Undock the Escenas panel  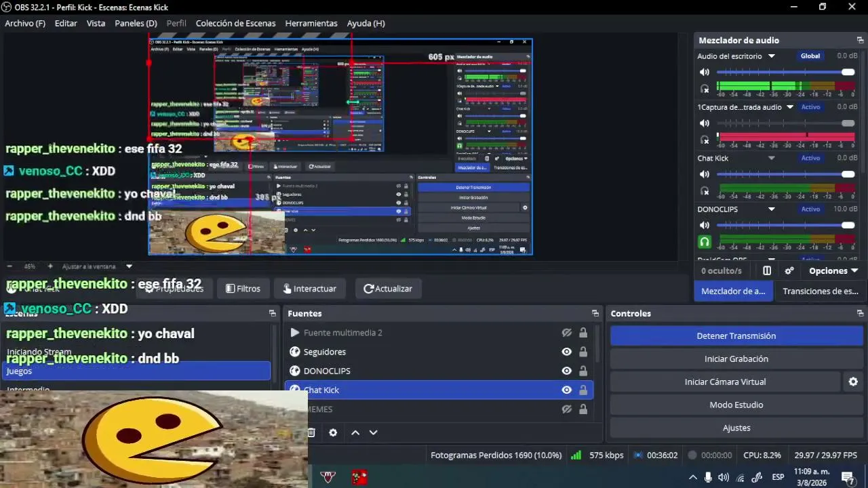273,313
